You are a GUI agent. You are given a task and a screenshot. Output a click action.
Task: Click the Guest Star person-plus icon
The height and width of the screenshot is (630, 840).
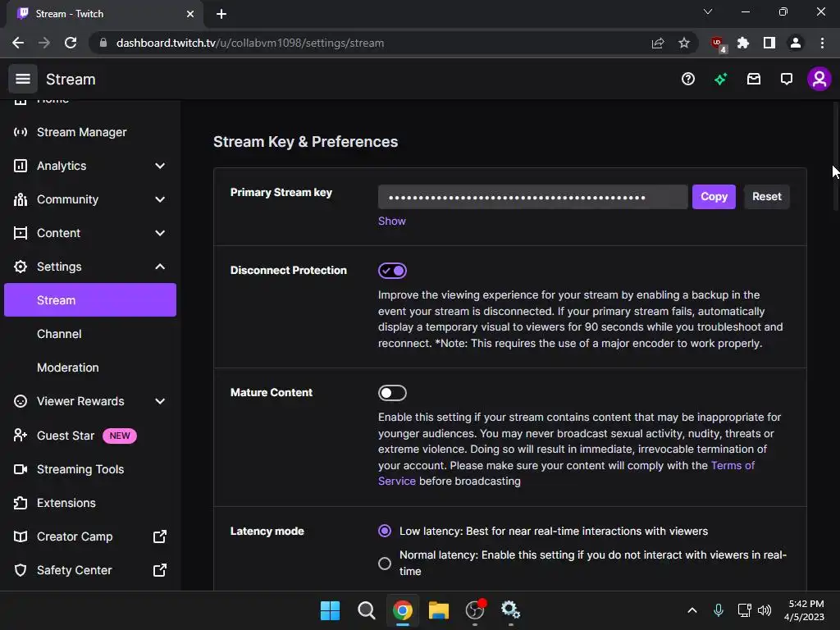pos(21,435)
